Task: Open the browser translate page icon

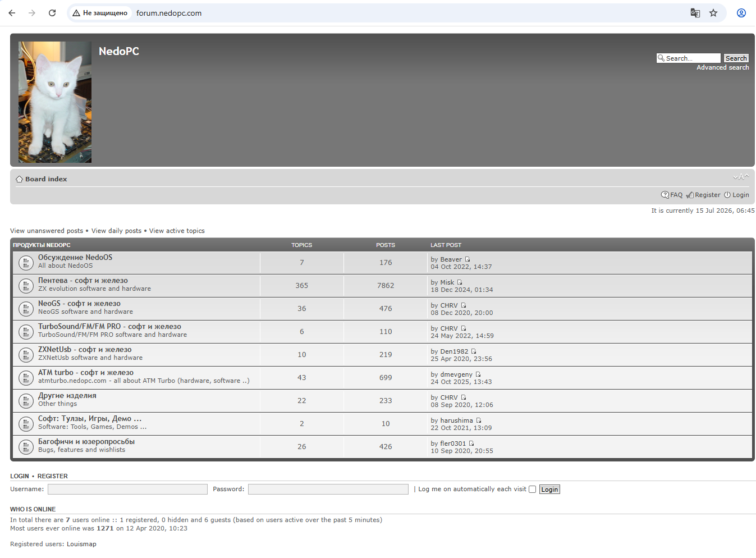Action: click(x=695, y=13)
